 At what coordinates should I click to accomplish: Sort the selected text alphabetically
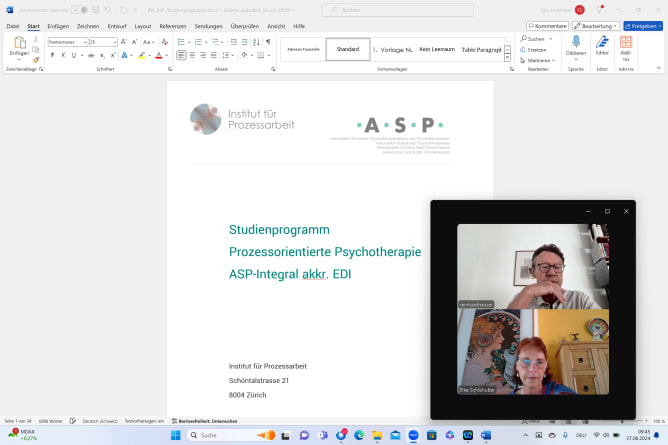tap(256, 42)
